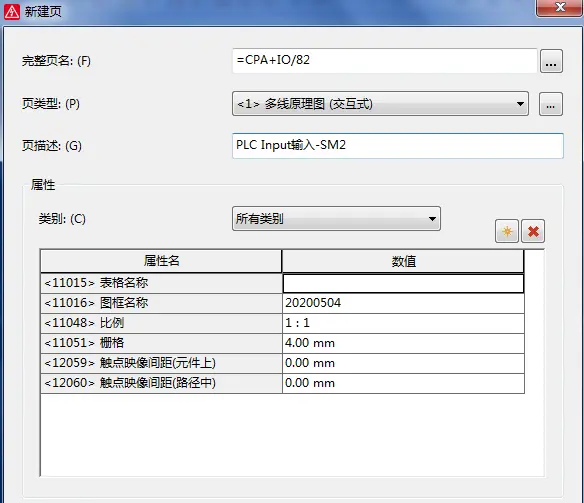Click the EPLAN app icon in title bar
The height and width of the screenshot is (503, 584).
tap(12, 12)
